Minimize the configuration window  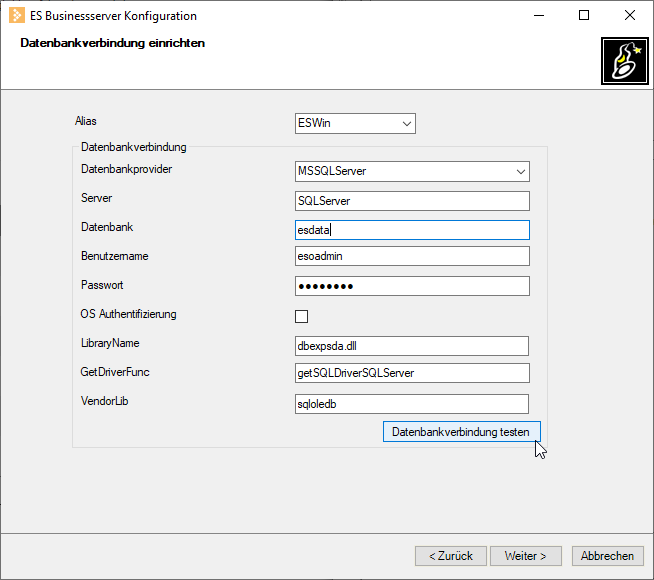tap(539, 15)
